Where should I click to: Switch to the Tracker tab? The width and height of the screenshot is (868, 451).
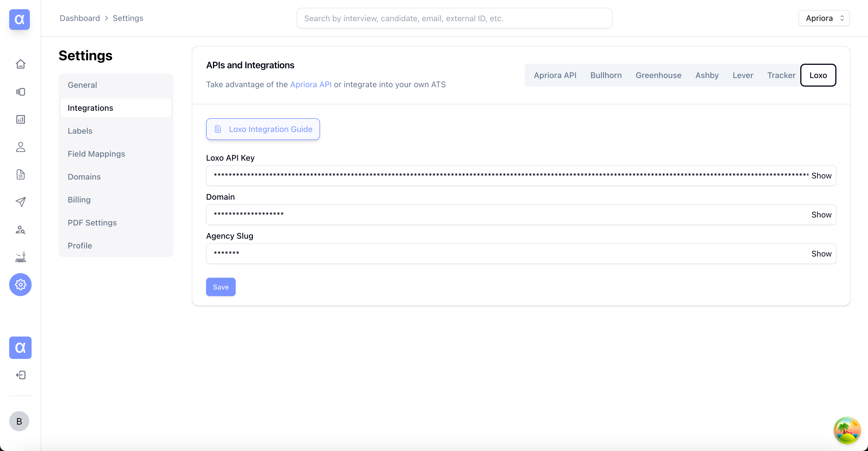(781, 75)
